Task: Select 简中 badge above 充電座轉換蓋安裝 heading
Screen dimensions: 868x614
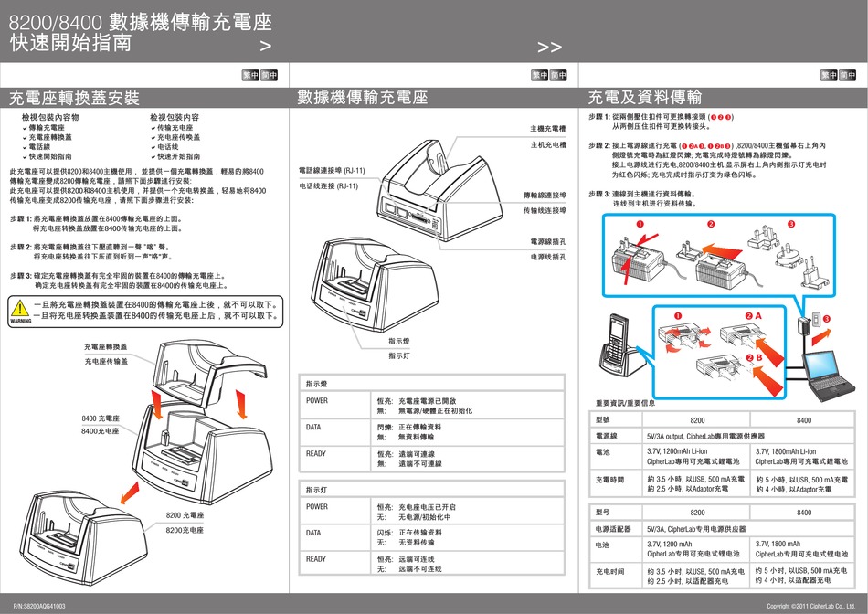Action: point(269,75)
